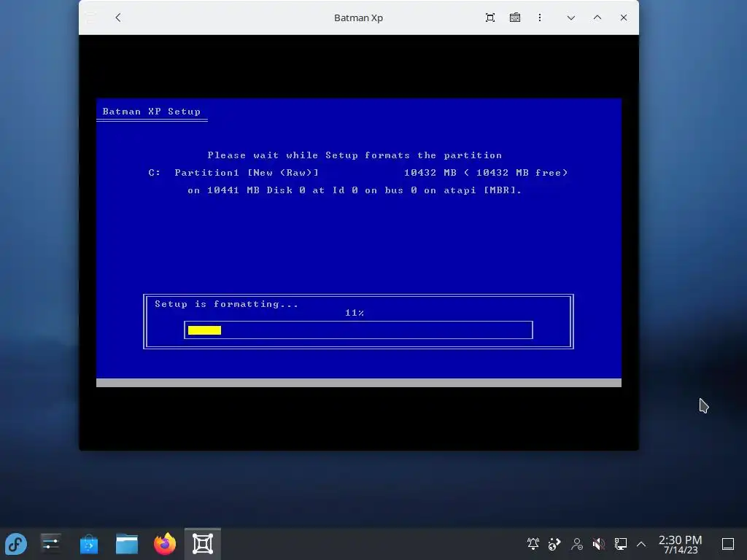The width and height of the screenshot is (747, 560).
Task: Click the upward chevron in the title bar
Action: click(x=597, y=17)
